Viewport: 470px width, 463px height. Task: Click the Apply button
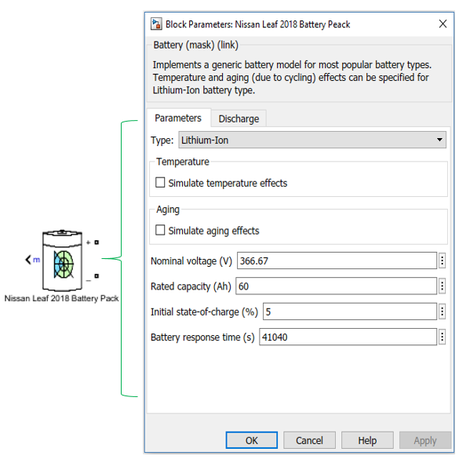[x=425, y=440]
